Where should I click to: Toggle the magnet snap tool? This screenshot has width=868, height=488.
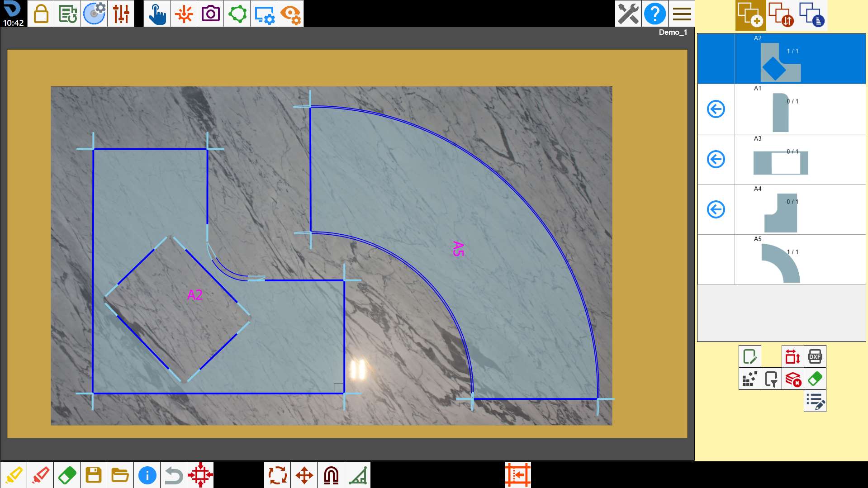click(x=331, y=475)
